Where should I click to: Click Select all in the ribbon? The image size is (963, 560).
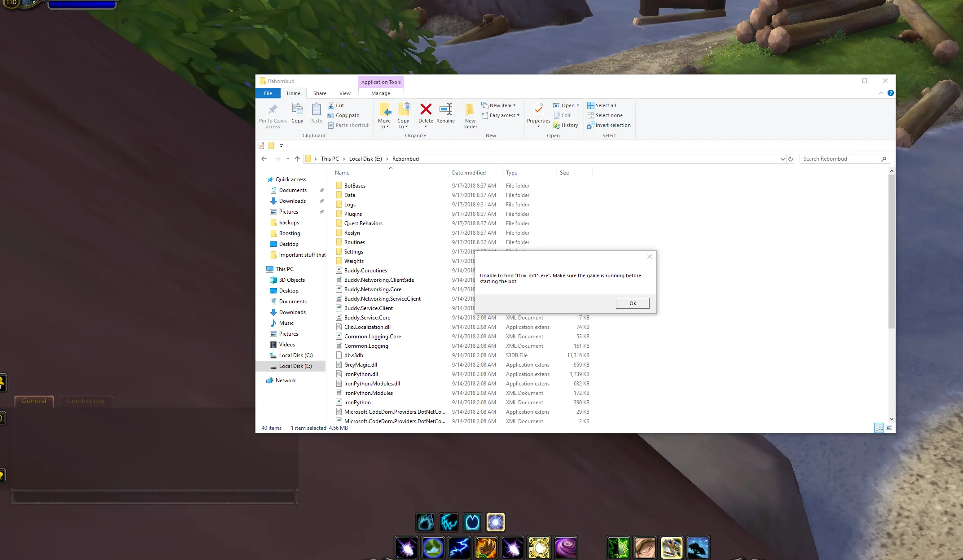point(602,105)
